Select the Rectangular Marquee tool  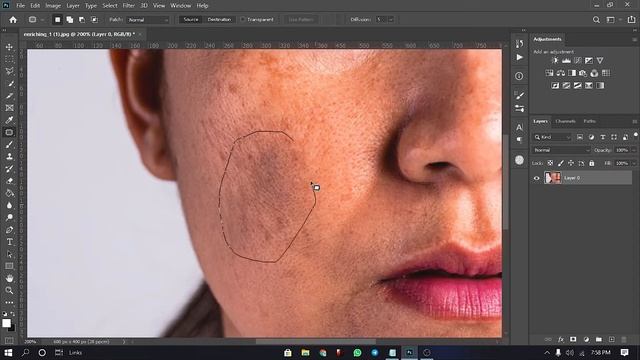(x=9, y=59)
